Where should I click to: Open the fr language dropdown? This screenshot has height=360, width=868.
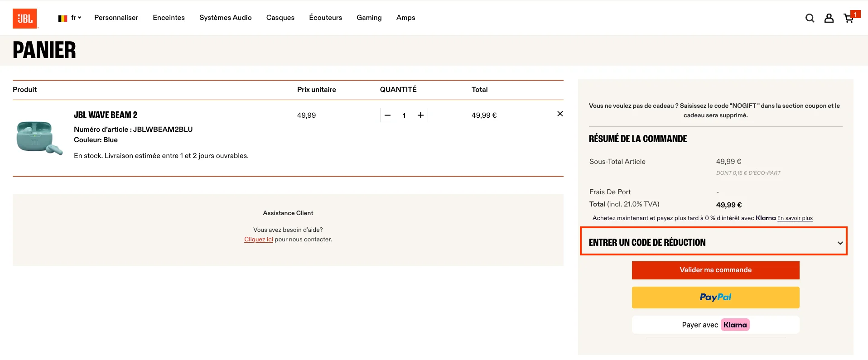tap(76, 18)
